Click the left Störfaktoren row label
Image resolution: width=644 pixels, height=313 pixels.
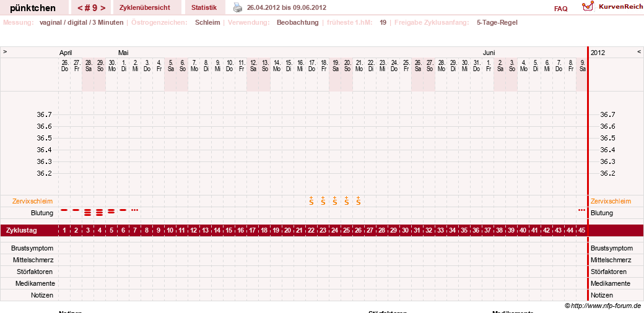(35, 272)
